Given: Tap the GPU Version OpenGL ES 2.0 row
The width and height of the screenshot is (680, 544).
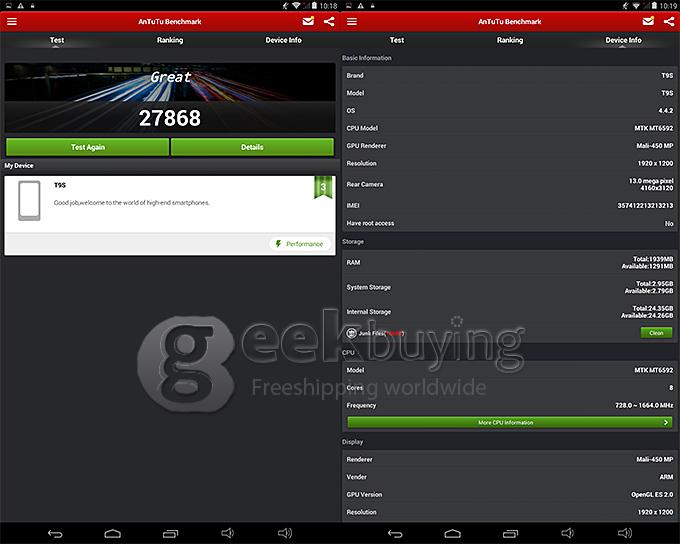Looking at the screenshot, I should (x=510, y=495).
